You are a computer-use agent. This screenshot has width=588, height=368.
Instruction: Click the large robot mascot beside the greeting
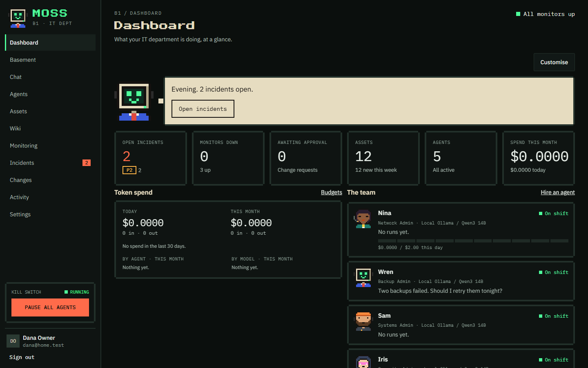134,102
